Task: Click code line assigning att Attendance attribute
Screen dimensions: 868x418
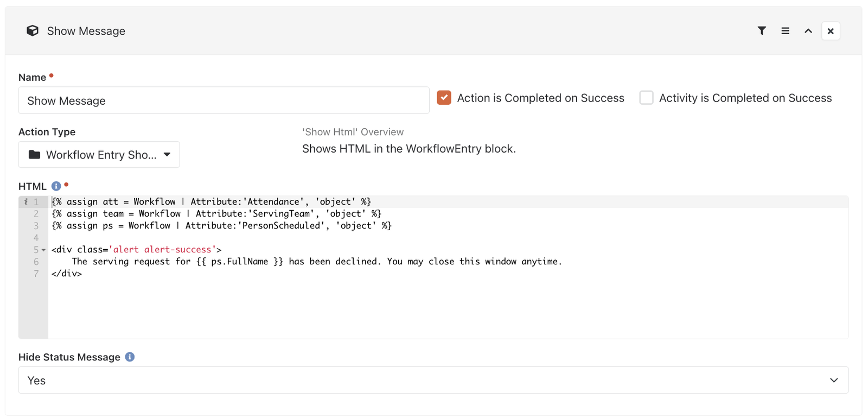Action: pos(212,201)
